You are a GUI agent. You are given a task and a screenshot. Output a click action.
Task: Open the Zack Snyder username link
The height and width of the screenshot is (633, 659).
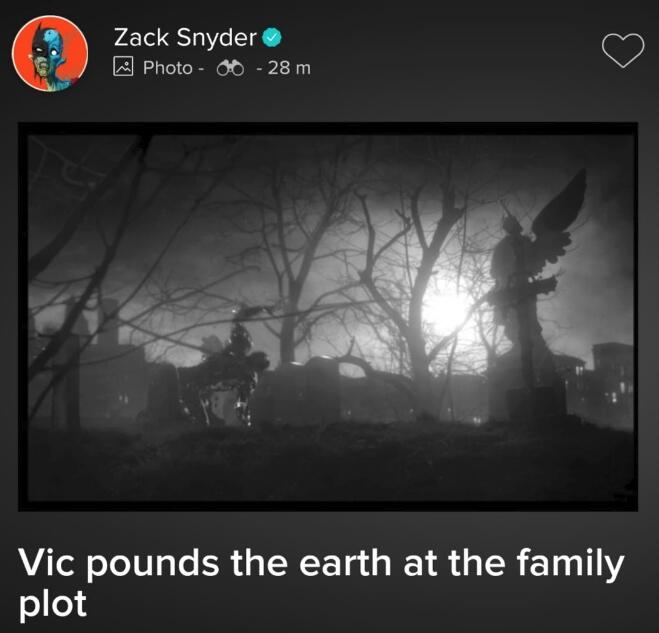click(185, 38)
